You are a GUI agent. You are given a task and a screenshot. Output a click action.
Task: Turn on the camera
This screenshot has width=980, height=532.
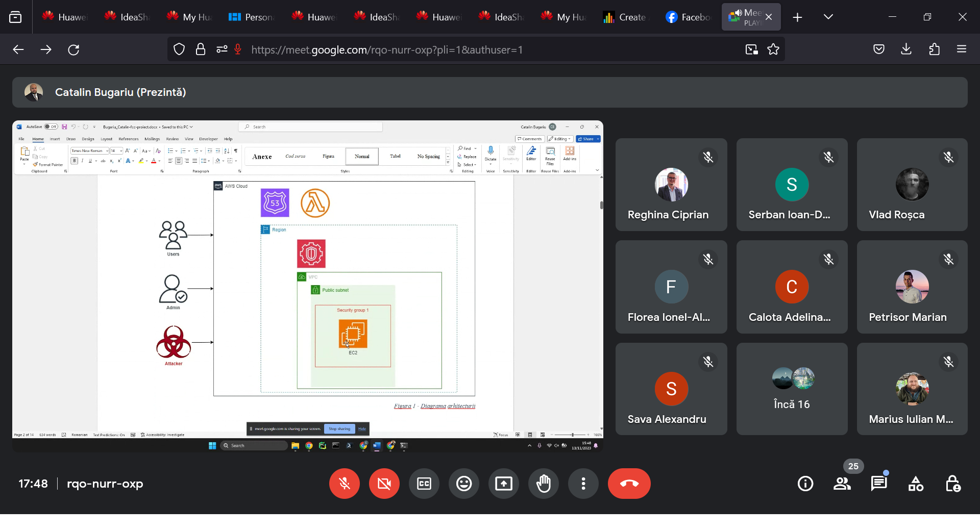tap(384, 484)
